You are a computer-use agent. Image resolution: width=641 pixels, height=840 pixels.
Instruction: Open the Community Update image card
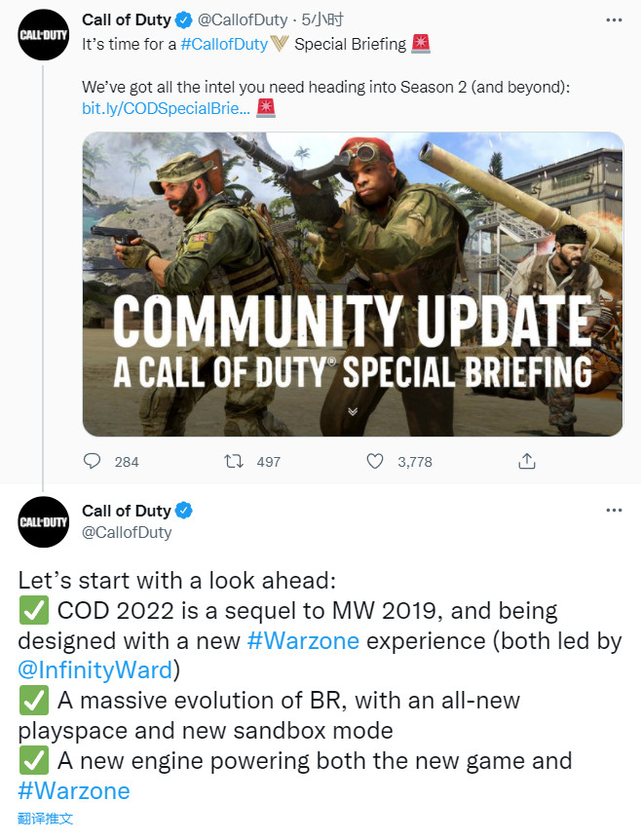pos(353,284)
